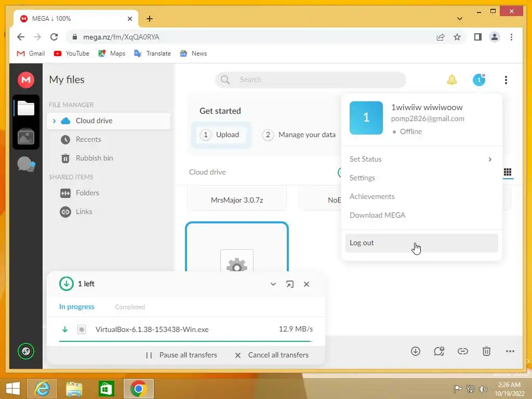This screenshot has height=399, width=532.
Task: Click the account avatar in the top bar
Action: point(478,80)
